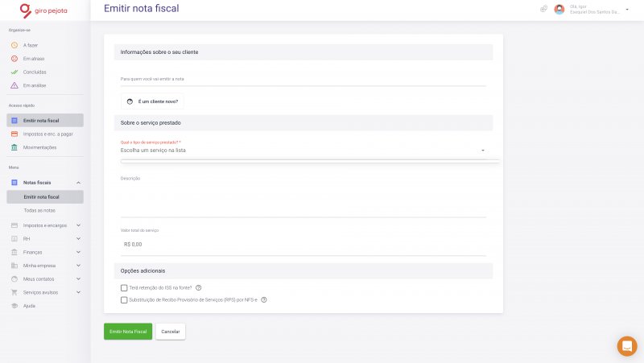Open the service type dropdown list
Image resolution: width=644 pixels, height=363 pixels.
click(303, 151)
